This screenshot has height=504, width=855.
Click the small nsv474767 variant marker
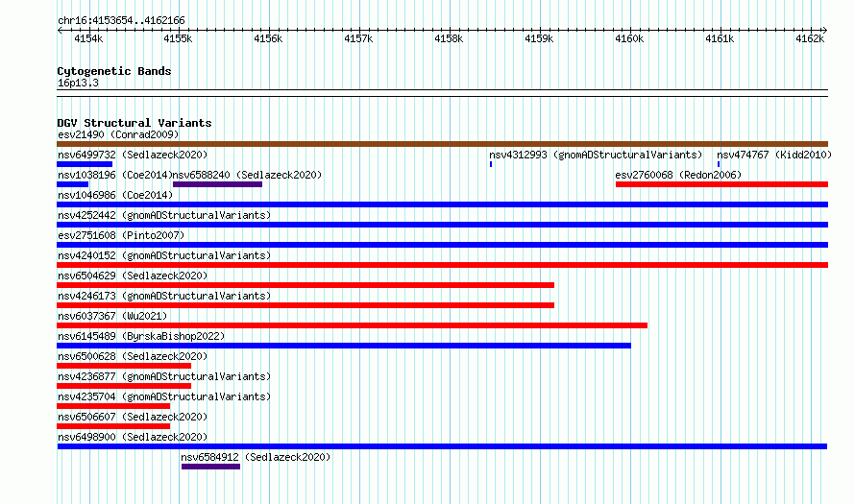[x=719, y=164]
